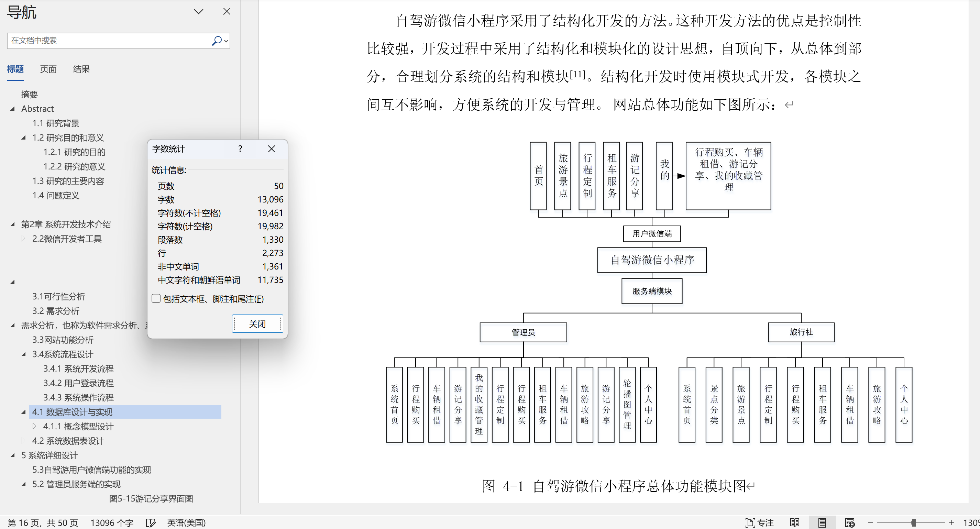980x529 pixels.
Task: Switch to Web Layout view icon
Action: (x=849, y=522)
